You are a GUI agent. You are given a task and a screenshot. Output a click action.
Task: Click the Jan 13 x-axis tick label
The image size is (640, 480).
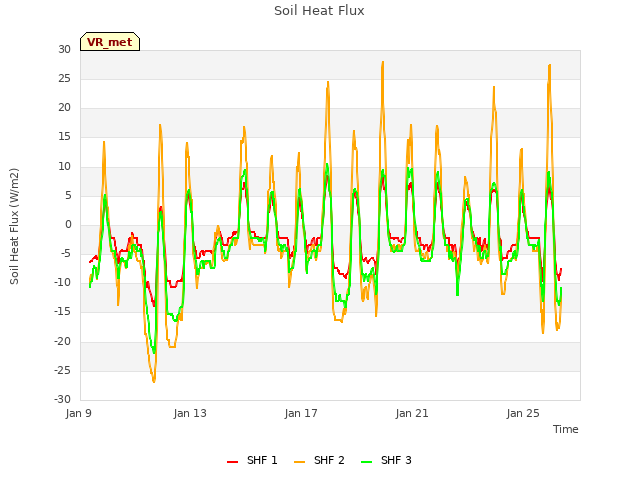(190, 413)
